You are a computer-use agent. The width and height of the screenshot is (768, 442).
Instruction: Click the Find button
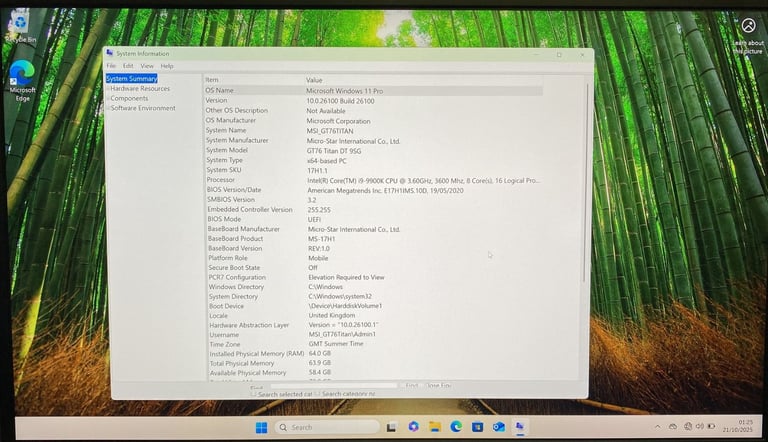(411, 386)
